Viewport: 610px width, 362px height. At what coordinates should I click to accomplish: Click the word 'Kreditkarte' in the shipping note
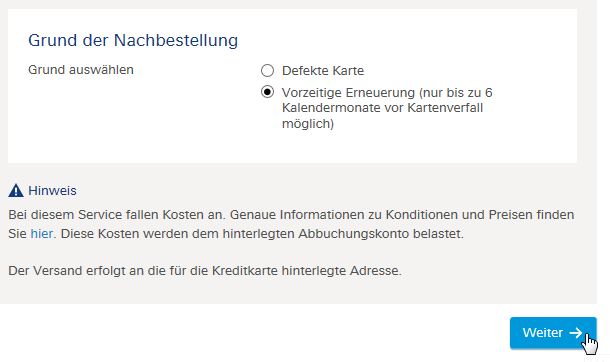coord(245,271)
